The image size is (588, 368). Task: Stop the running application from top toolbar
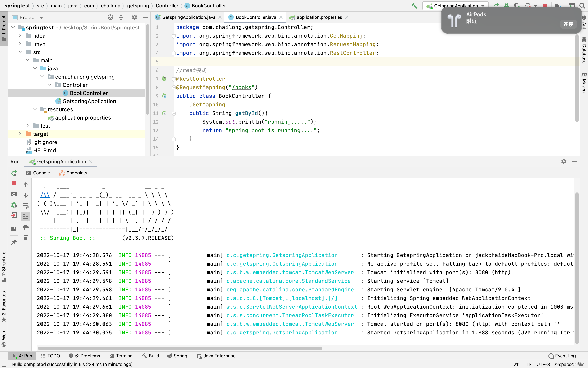tap(544, 6)
